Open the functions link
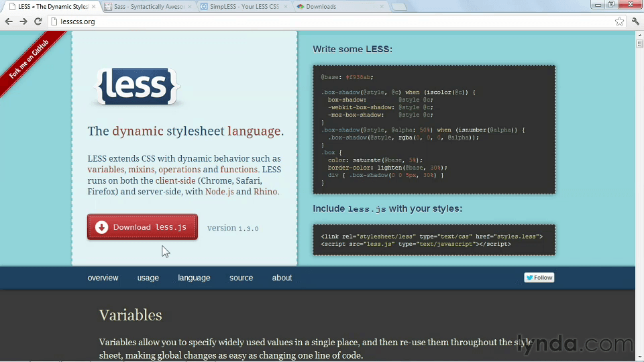This screenshot has height=362, width=644. click(239, 170)
